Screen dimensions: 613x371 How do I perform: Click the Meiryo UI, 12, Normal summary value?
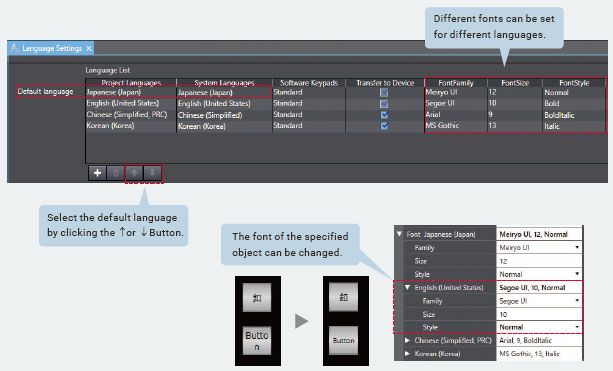pos(539,234)
